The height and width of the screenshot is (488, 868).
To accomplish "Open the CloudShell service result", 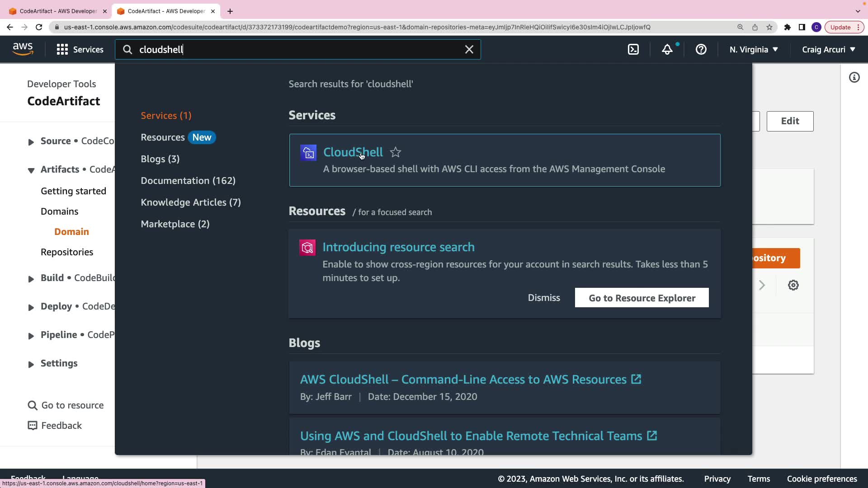I will 353,152.
